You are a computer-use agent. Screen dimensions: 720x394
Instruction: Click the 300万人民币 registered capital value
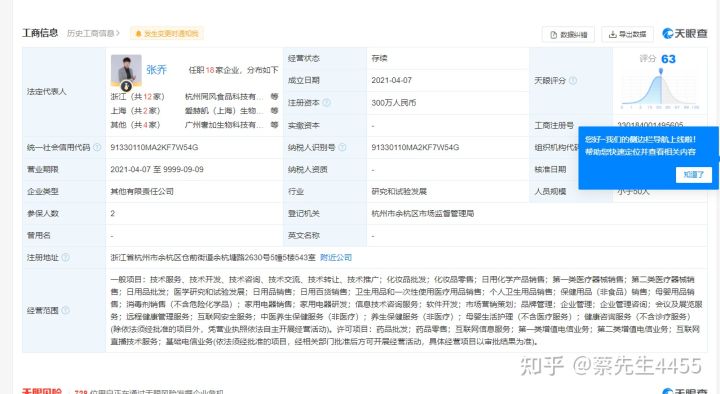pos(394,103)
